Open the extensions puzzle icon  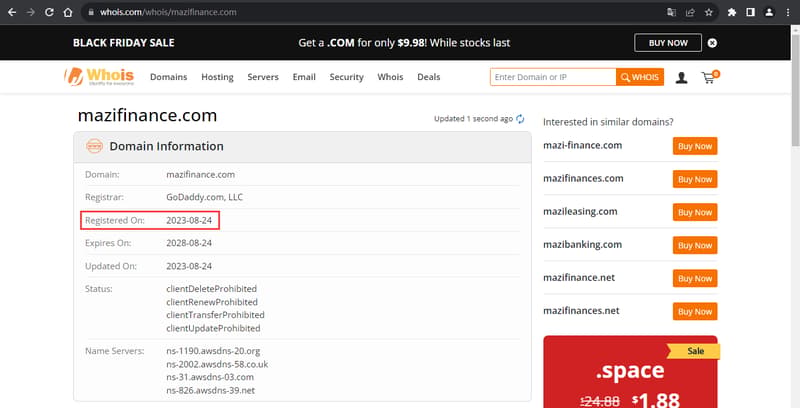point(732,12)
